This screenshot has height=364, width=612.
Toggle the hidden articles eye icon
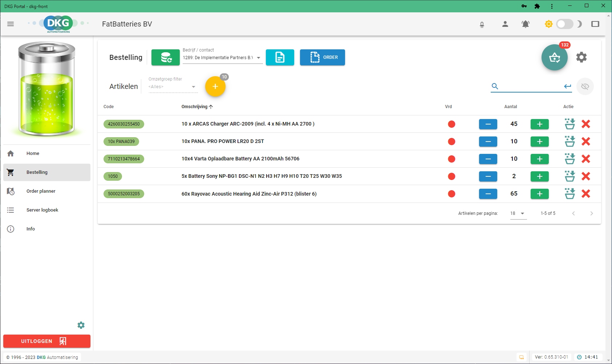tap(585, 86)
